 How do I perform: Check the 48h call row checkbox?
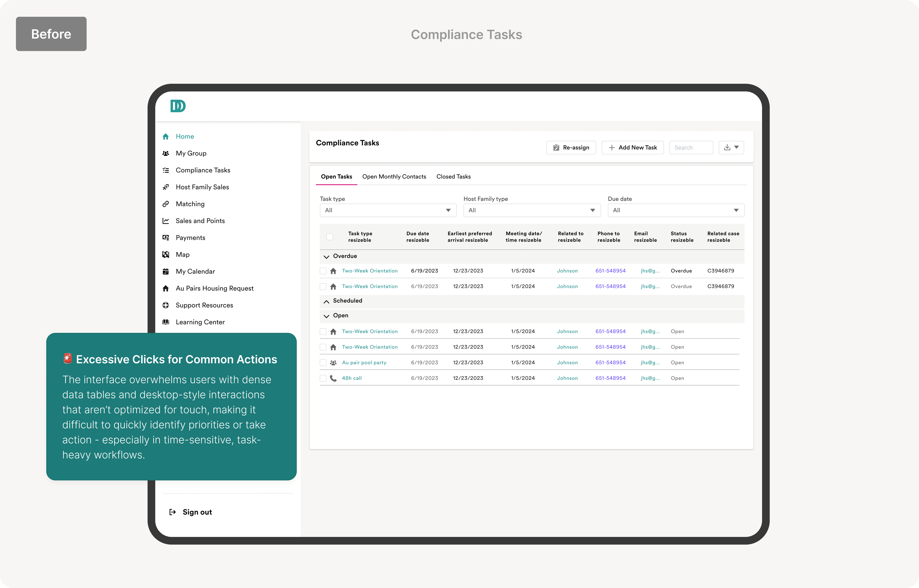tap(323, 378)
